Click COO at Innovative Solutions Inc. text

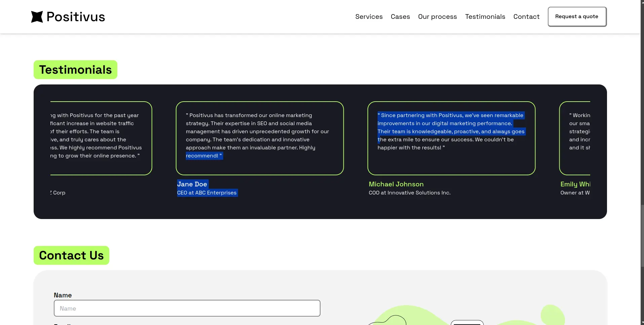pyautogui.click(x=410, y=193)
